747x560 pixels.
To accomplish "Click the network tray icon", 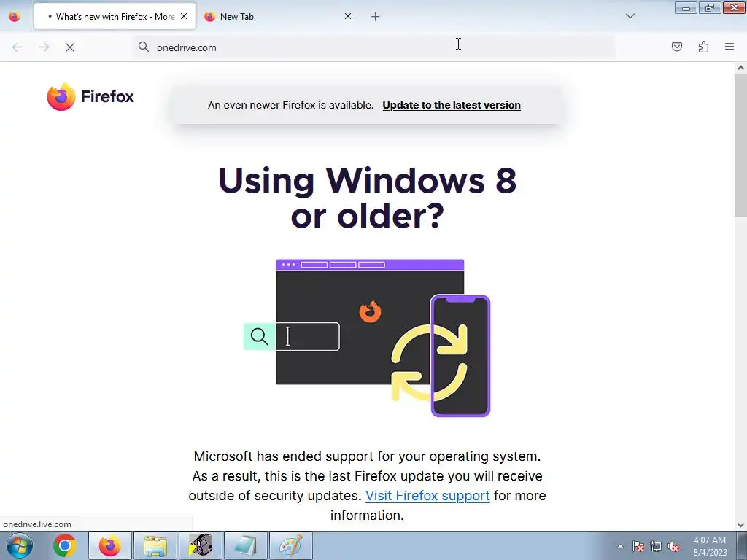I will coord(656,546).
